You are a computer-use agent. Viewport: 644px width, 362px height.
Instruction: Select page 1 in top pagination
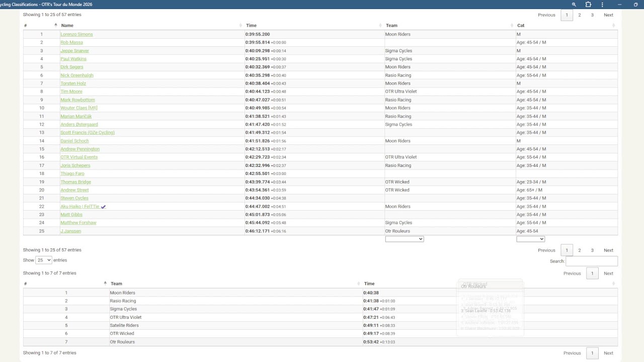click(x=567, y=15)
